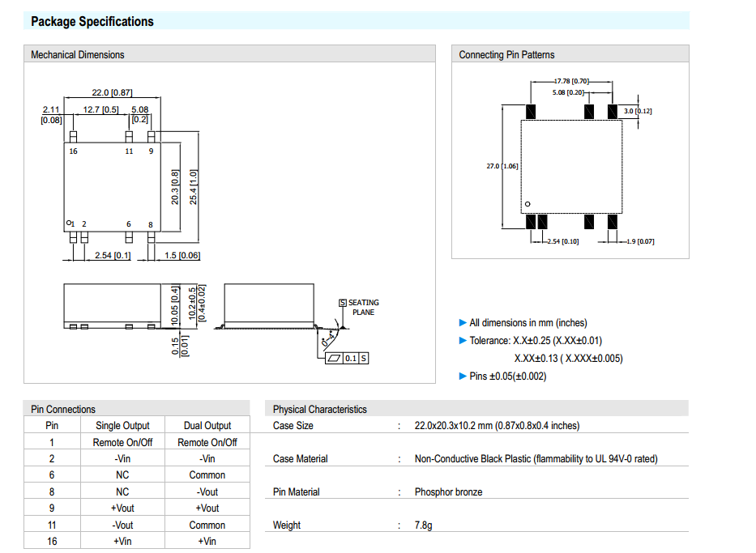Click the blue arrow beside Pins ±0.05
Screen dimensions: 756x553
(463, 376)
